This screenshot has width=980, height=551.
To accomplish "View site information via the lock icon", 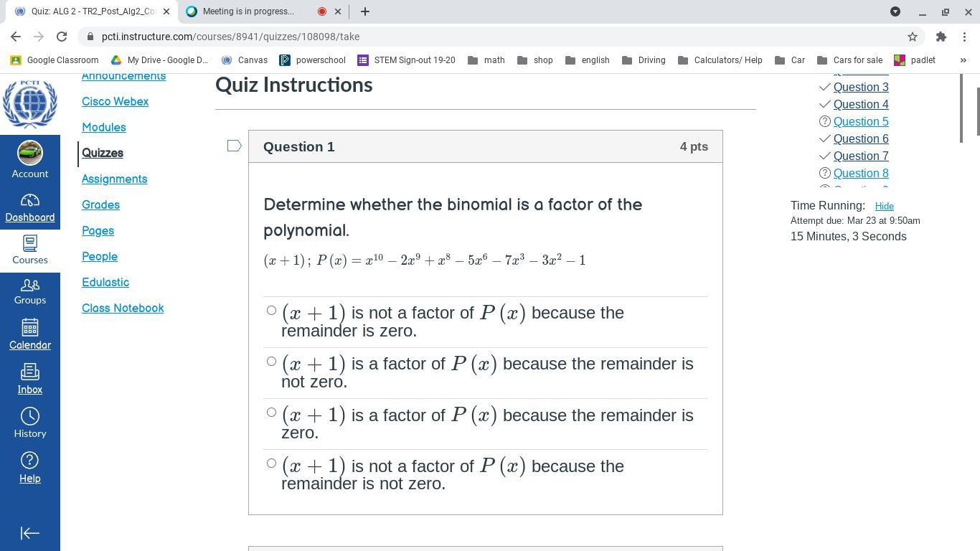I will click(90, 37).
